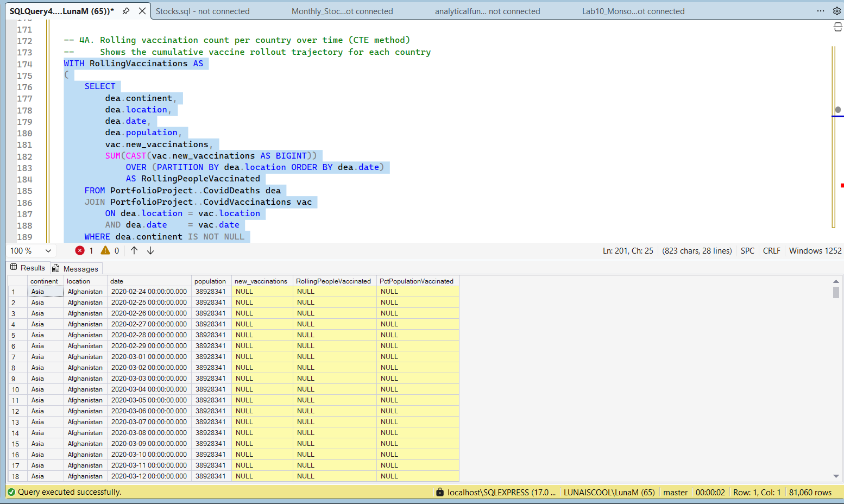
Task: Toggle SPC spaces indentation indicator
Action: pyautogui.click(x=747, y=251)
